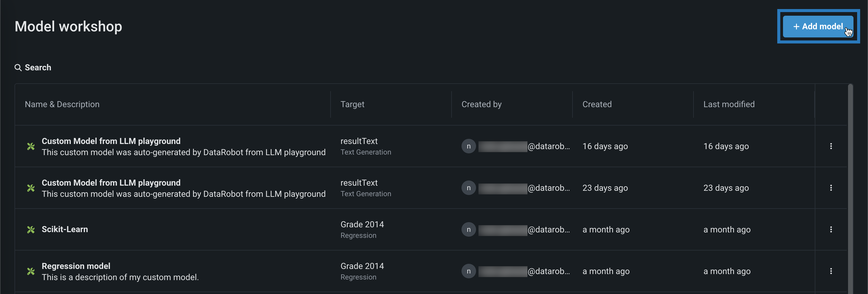The image size is (868, 294).
Task: Focus the Search input field
Action: click(x=38, y=68)
